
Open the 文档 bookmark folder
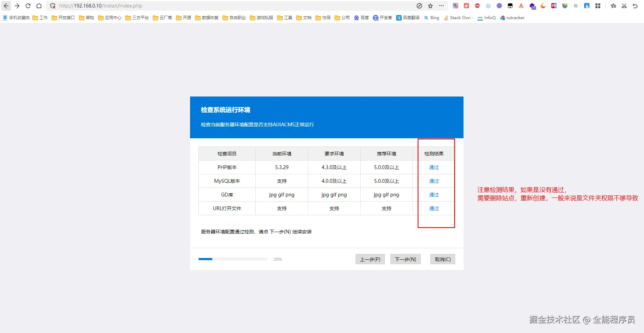(x=304, y=18)
